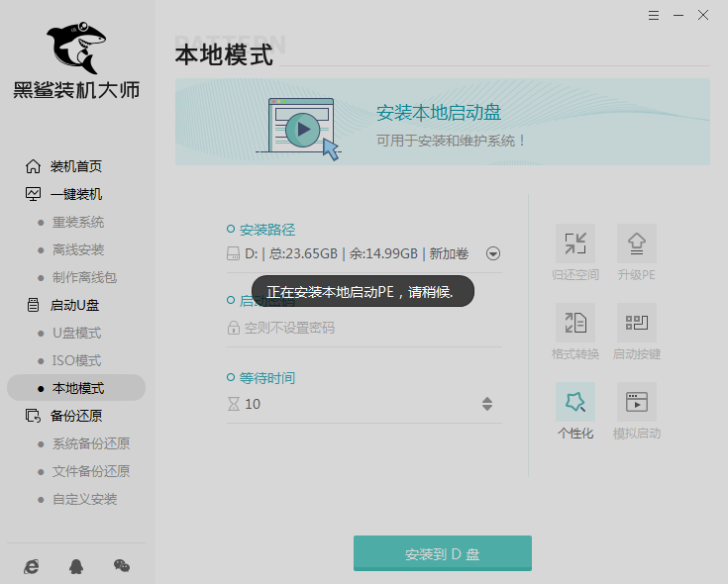This screenshot has height=584, width=728.
Task: Go to 装机首页 in sidebar
Action: (x=75, y=166)
